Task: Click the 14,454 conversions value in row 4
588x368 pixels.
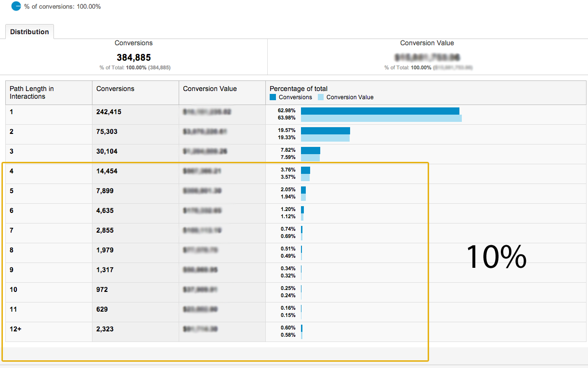Action: [107, 171]
